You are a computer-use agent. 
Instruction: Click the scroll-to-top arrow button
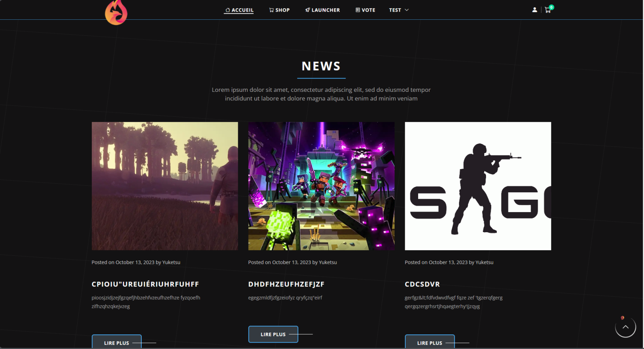[x=626, y=327]
